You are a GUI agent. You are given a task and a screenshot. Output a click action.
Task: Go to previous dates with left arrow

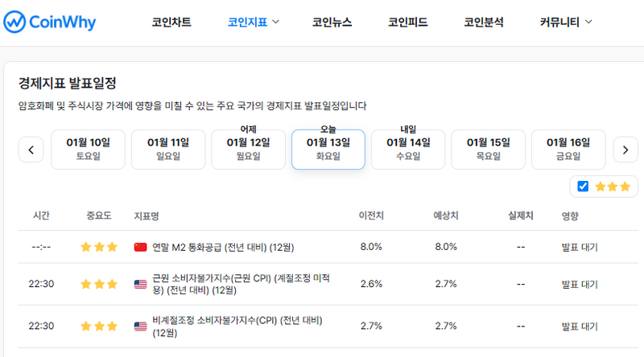pos(31,150)
